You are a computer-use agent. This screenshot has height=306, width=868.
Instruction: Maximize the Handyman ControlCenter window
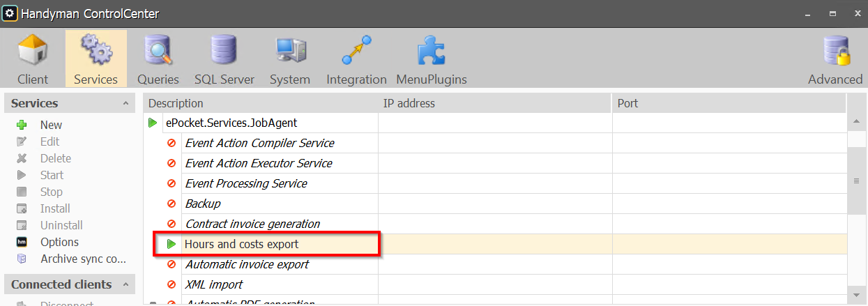click(832, 13)
